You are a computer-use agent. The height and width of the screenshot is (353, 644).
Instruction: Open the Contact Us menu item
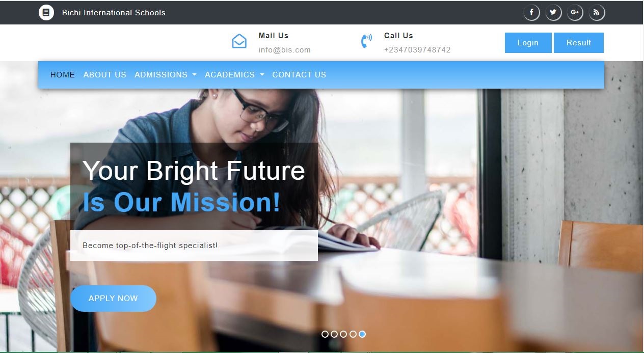point(299,75)
